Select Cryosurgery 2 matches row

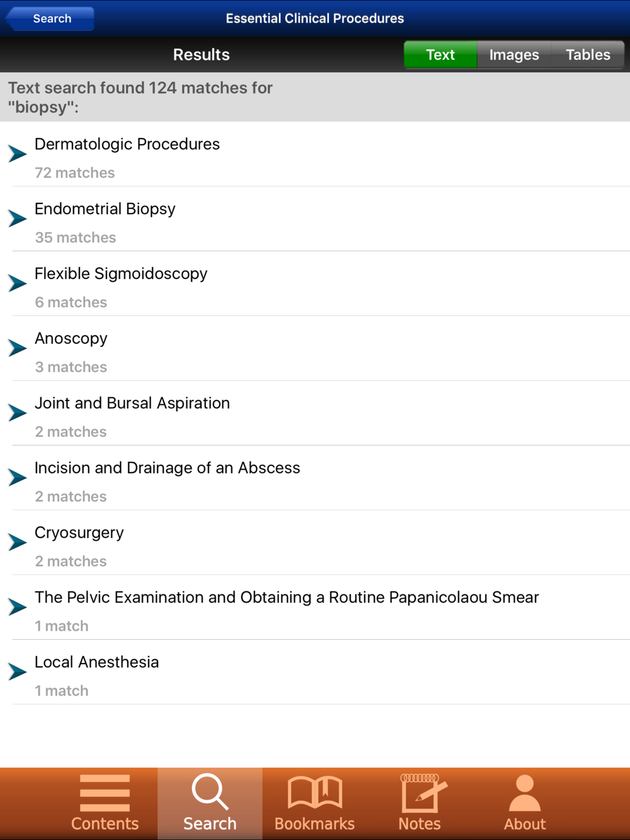click(x=315, y=543)
